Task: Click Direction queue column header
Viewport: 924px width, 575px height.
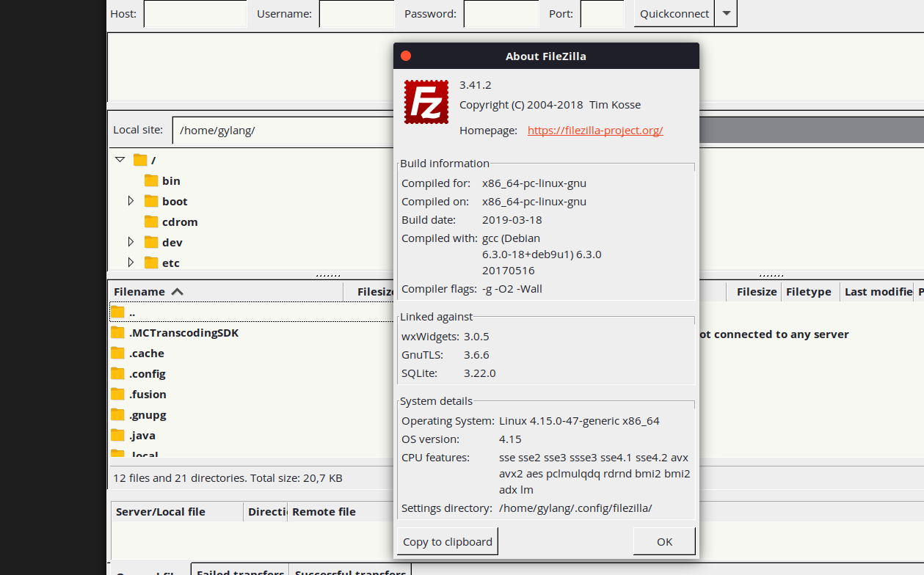Action: pyautogui.click(x=266, y=512)
